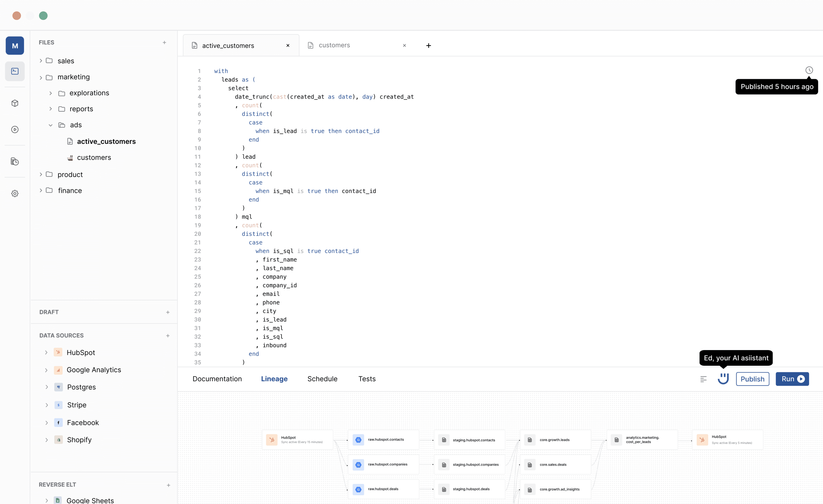The height and width of the screenshot is (504, 823).
Task: Close the active_customers tab
Action: [x=288, y=45]
